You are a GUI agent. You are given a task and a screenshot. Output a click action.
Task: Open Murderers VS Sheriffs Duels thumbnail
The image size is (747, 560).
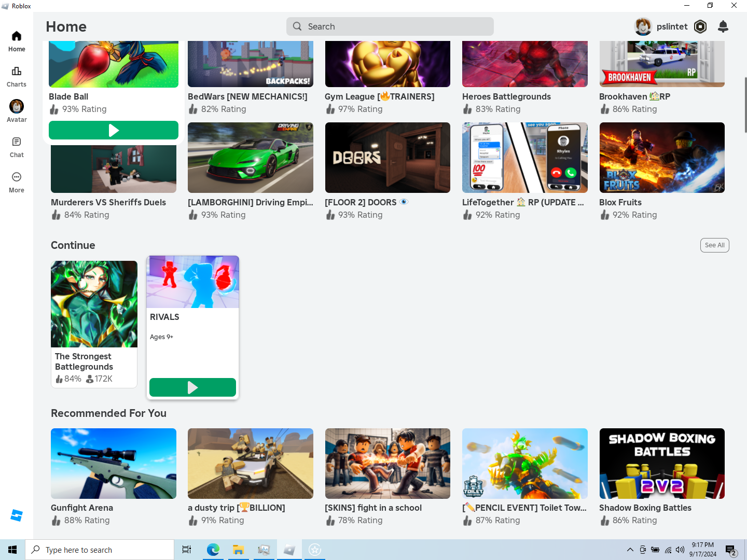(x=114, y=169)
